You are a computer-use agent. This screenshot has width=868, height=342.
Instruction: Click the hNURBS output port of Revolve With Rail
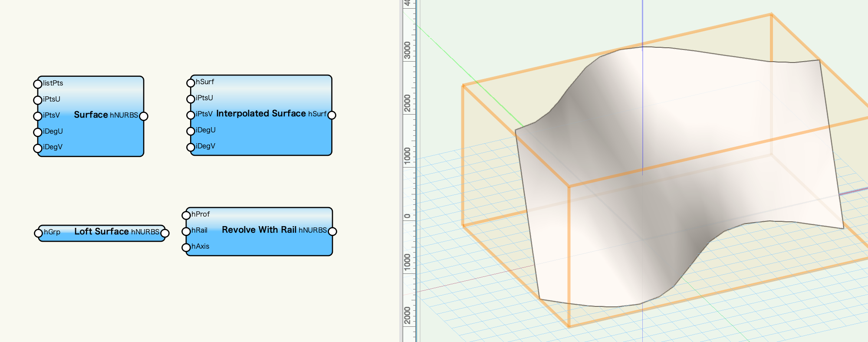[x=332, y=231]
